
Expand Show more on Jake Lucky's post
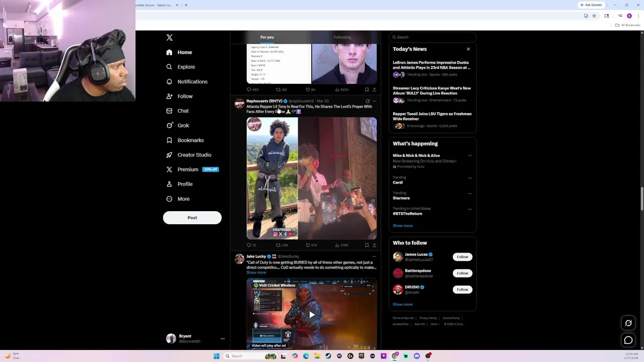256,273
